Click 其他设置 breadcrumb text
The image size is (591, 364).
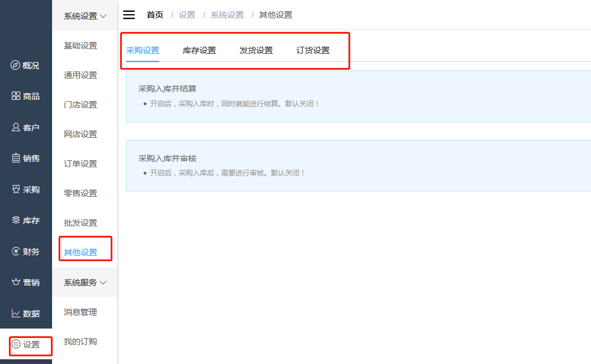[276, 15]
